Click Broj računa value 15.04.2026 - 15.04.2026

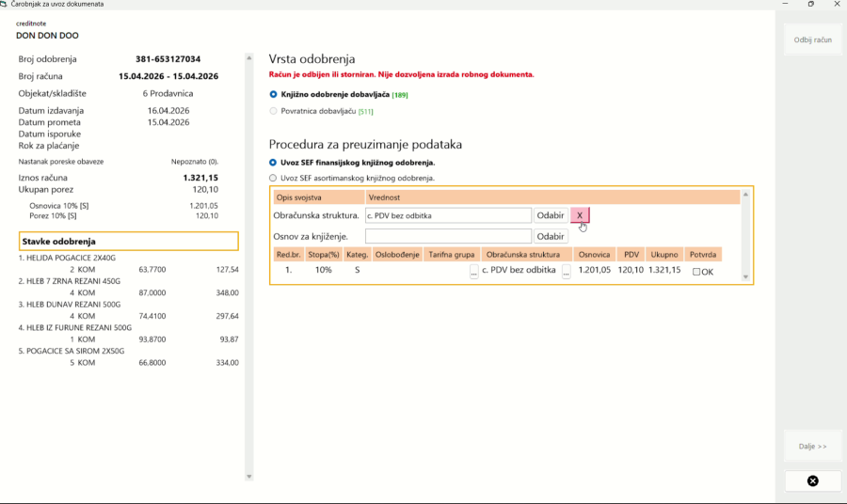click(x=168, y=76)
